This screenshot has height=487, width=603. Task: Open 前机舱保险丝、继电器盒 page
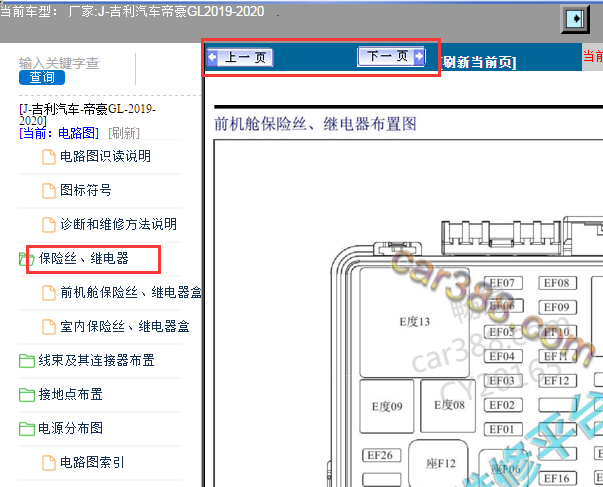tap(131, 293)
